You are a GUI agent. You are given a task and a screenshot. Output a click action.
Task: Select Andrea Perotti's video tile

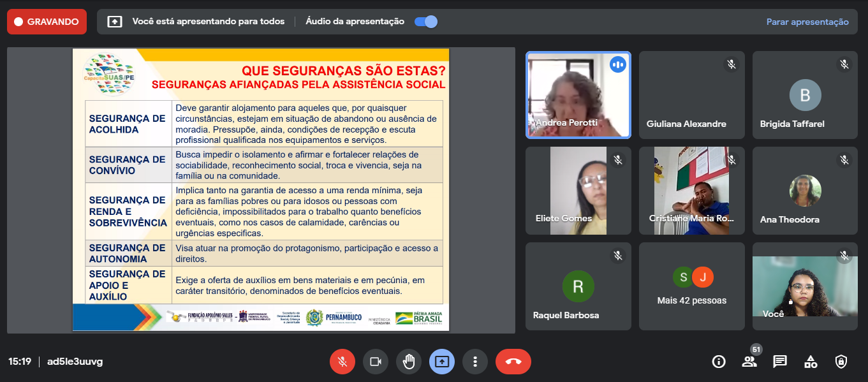[578, 95]
